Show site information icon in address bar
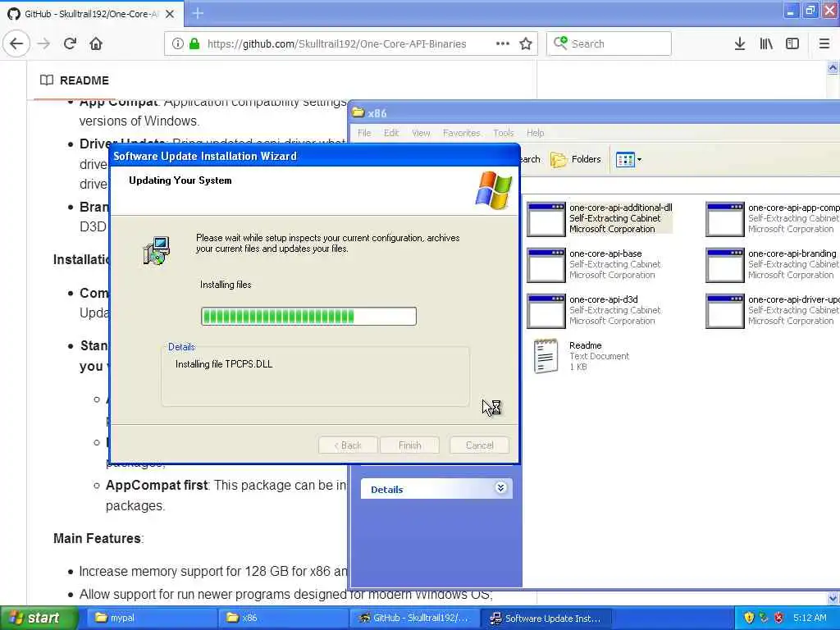This screenshot has height=630, width=840. tap(178, 43)
